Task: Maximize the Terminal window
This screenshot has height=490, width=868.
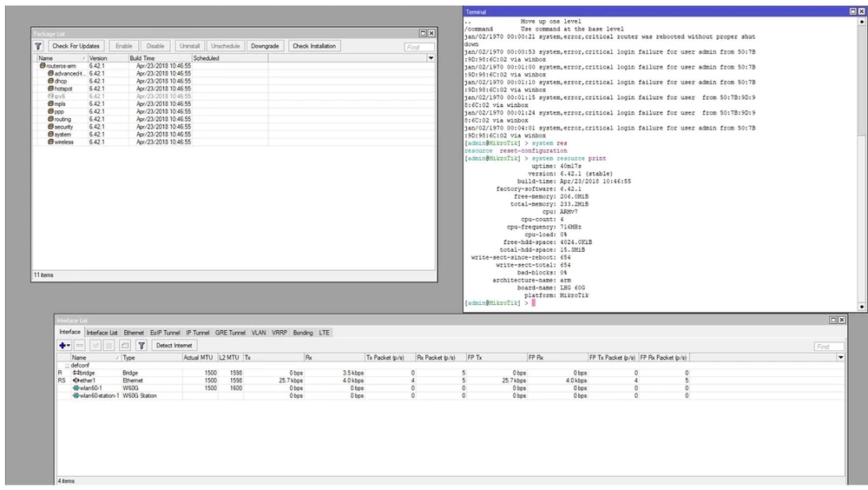Action: [x=853, y=11]
